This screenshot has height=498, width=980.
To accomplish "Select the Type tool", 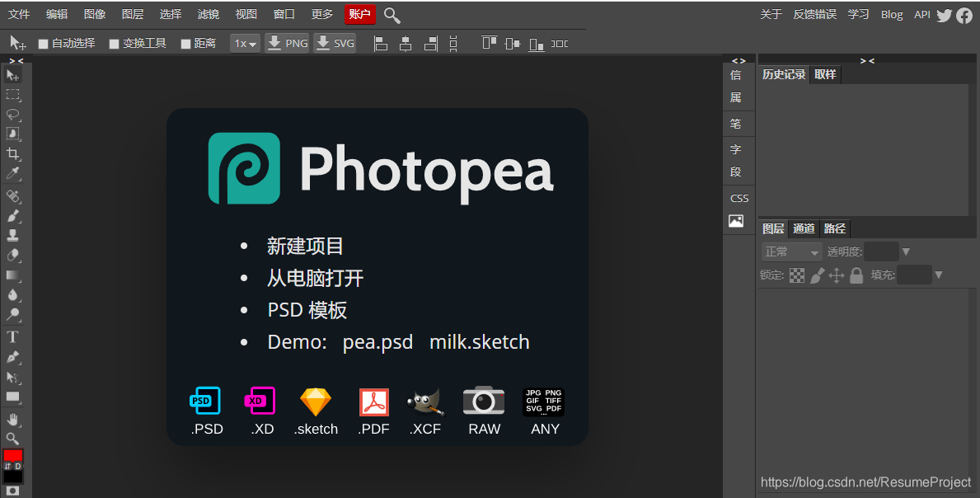I will 12,337.
